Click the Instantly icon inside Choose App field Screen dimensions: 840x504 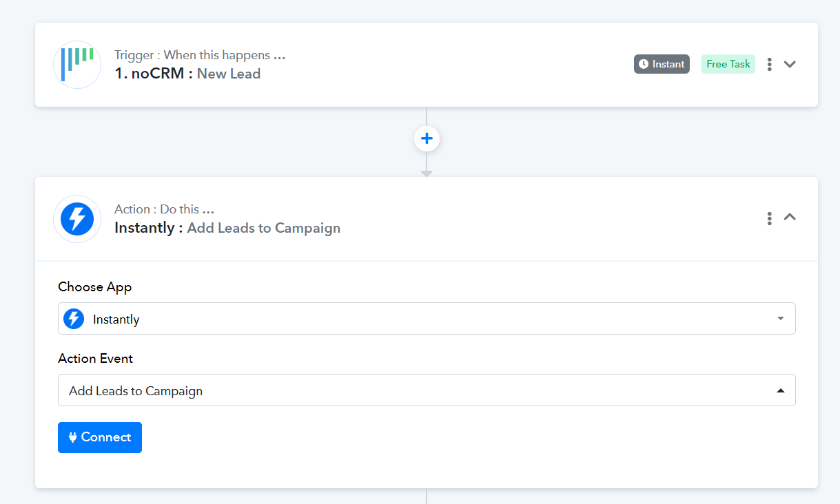(74, 319)
